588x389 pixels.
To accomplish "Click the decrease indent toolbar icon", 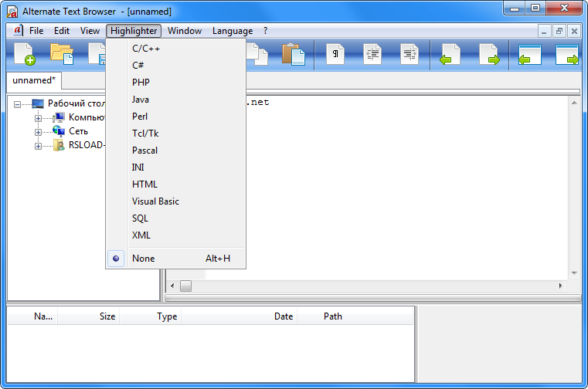I will coord(372,54).
